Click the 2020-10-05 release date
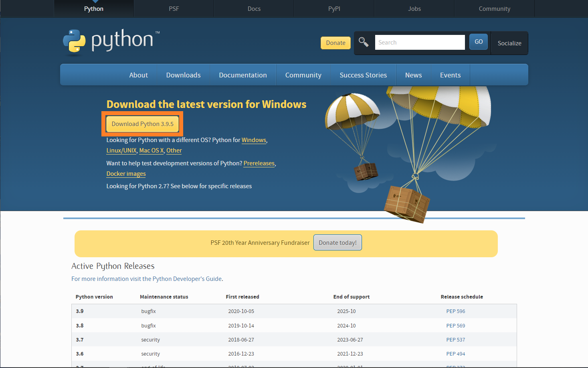This screenshot has height=368, width=588. [241, 311]
